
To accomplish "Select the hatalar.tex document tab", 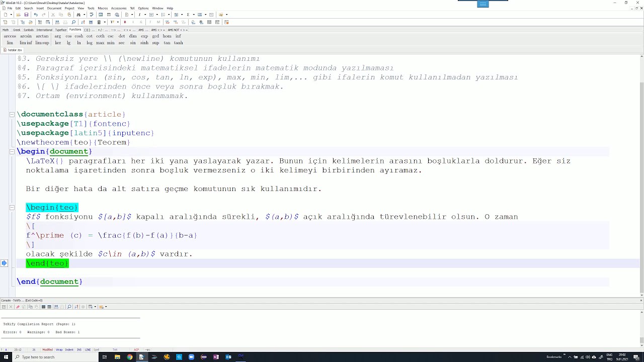I will coord(13,50).
